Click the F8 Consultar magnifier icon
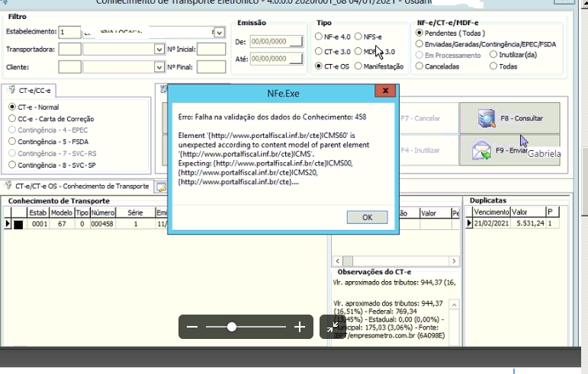The image size is (588, 374). point(487,118)
